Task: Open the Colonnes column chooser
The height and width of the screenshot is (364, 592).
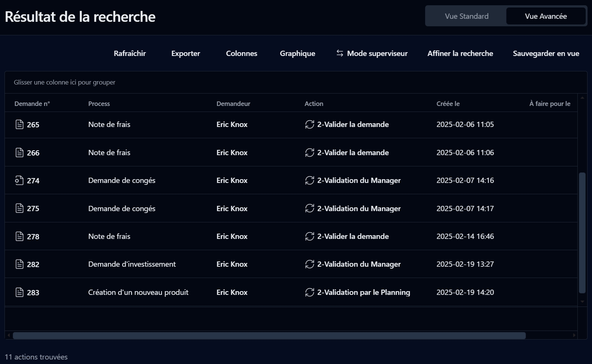Action: [x=241, y=53]
